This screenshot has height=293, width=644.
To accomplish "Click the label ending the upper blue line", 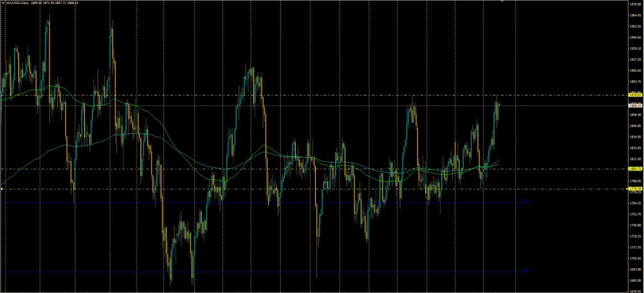I will click(526, 201).
